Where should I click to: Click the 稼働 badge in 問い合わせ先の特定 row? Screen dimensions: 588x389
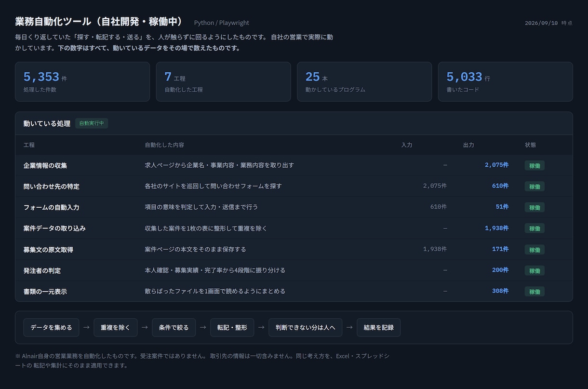(535, 186)
